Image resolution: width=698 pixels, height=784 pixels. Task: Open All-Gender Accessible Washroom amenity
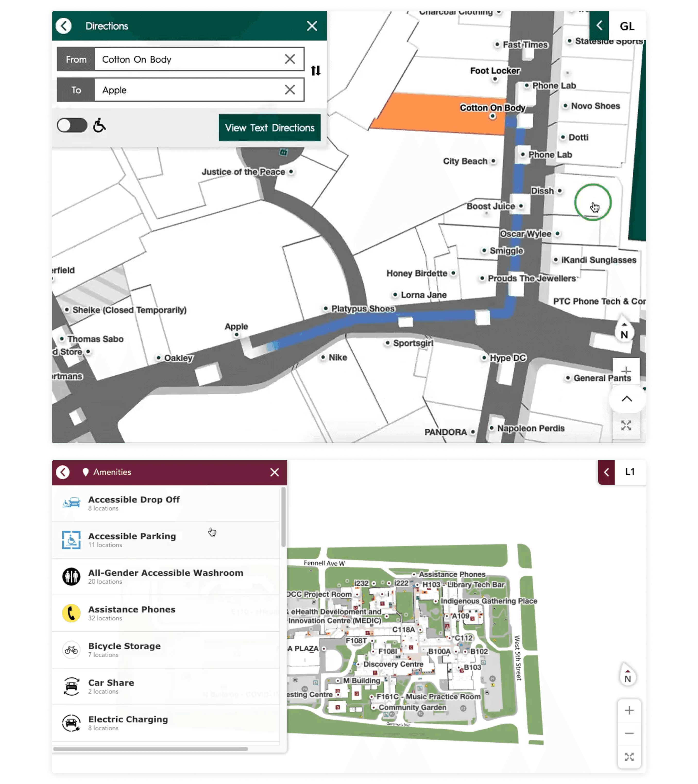[x=166, y=576]
